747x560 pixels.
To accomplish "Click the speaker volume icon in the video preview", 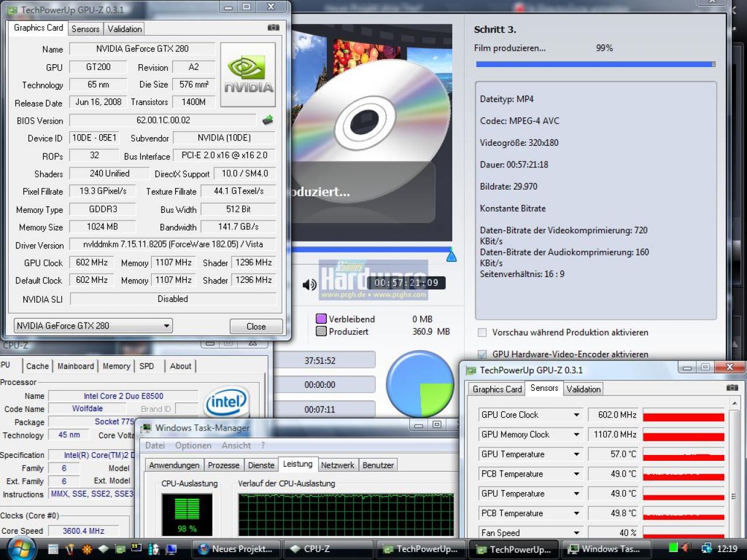I will coord(309,284).
